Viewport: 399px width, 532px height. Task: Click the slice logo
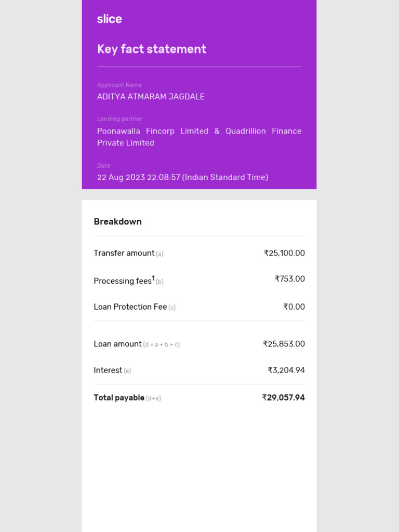109,19
